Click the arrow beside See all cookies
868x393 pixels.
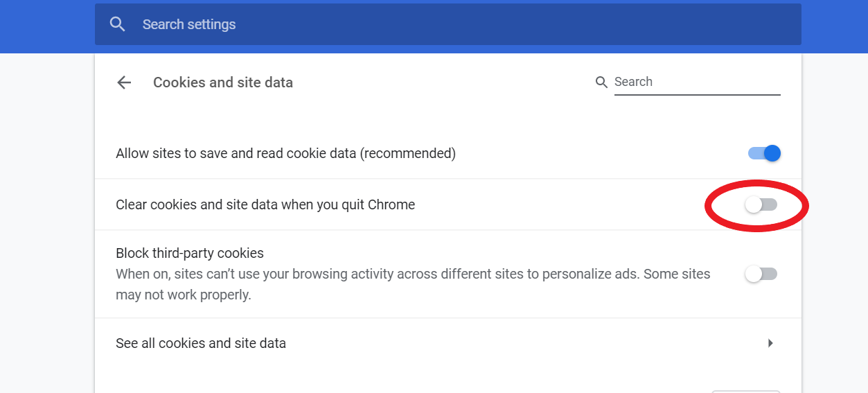coord(770,343)
